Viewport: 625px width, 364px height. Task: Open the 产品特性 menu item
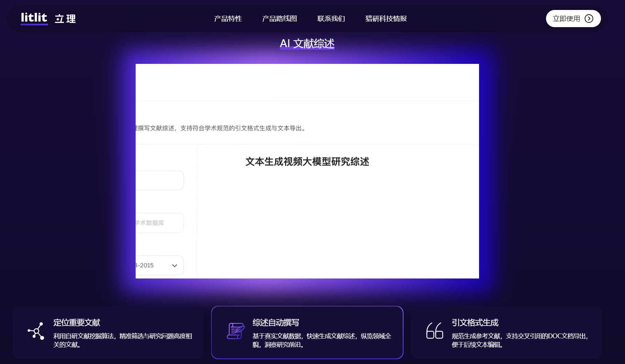coord(228,19)
